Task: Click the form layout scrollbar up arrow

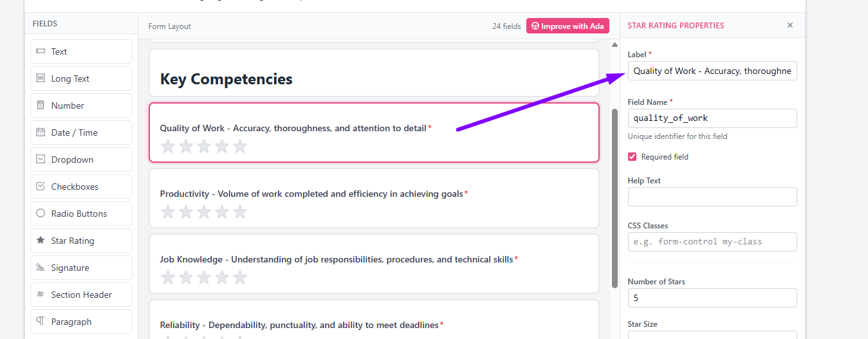Action: tap(614, 44)
